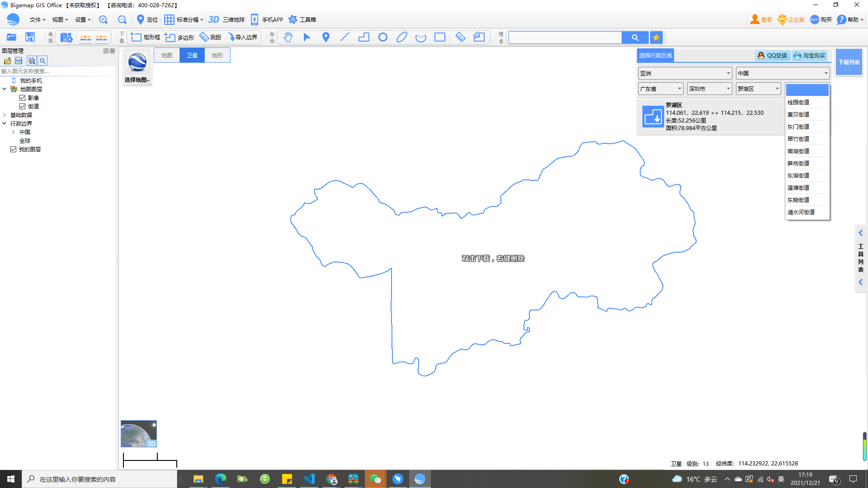This screenshot has width=868, height=488.
Task: Switch to the 地形 map tab
Action: click(x=217, y=55)
